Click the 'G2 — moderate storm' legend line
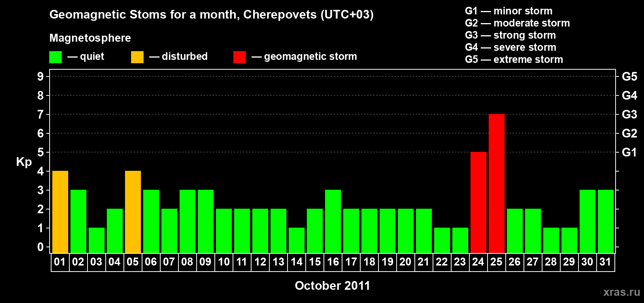The image size is (644, 303). click(517, 23)
